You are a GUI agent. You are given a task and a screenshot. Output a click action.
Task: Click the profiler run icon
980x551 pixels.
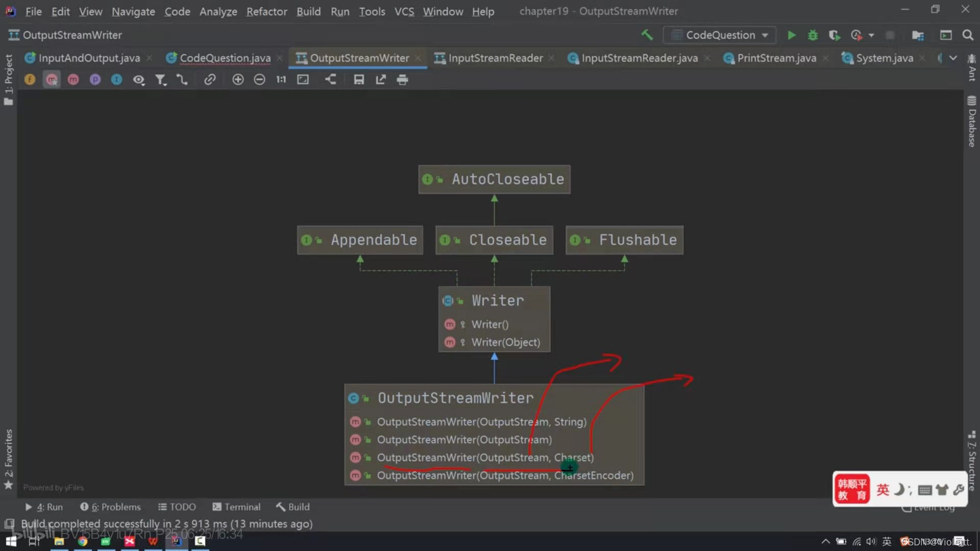[x=856, y=35]
